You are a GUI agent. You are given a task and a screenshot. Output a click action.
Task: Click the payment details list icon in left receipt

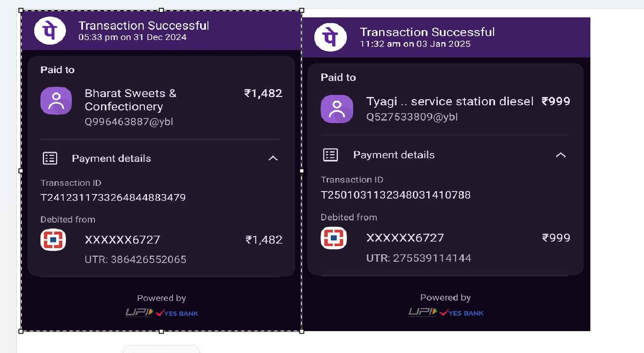tap(50, 158)
